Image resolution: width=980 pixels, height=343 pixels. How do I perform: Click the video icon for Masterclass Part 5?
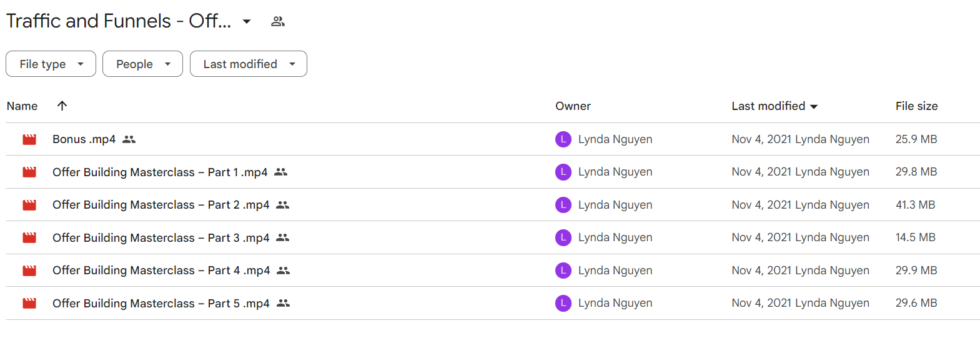pos(29,303)
